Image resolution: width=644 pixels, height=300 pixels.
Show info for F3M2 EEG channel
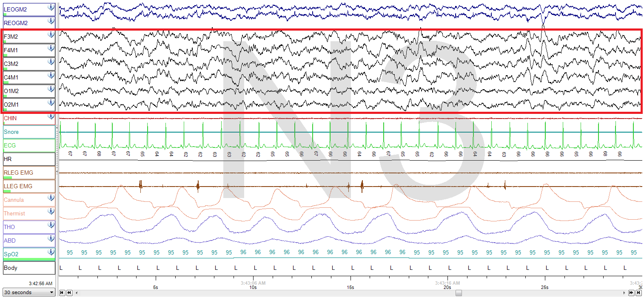[x=51, y=34]
